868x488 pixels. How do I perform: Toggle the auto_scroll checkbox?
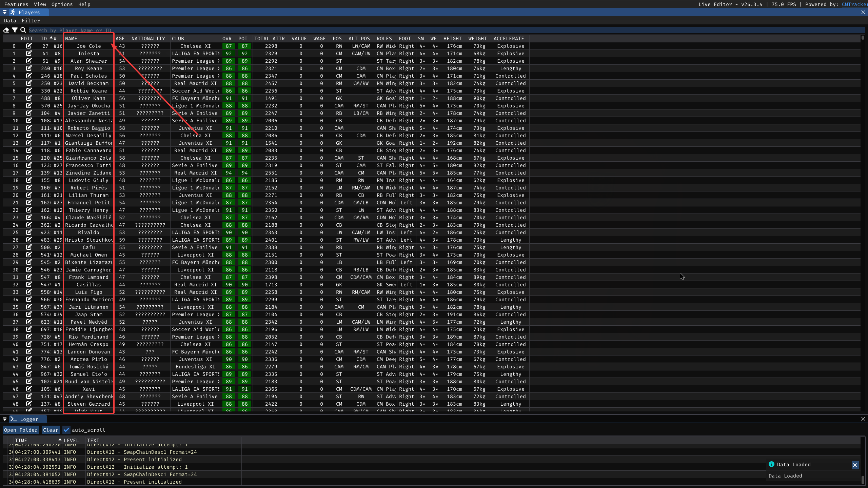coord(66,430)
